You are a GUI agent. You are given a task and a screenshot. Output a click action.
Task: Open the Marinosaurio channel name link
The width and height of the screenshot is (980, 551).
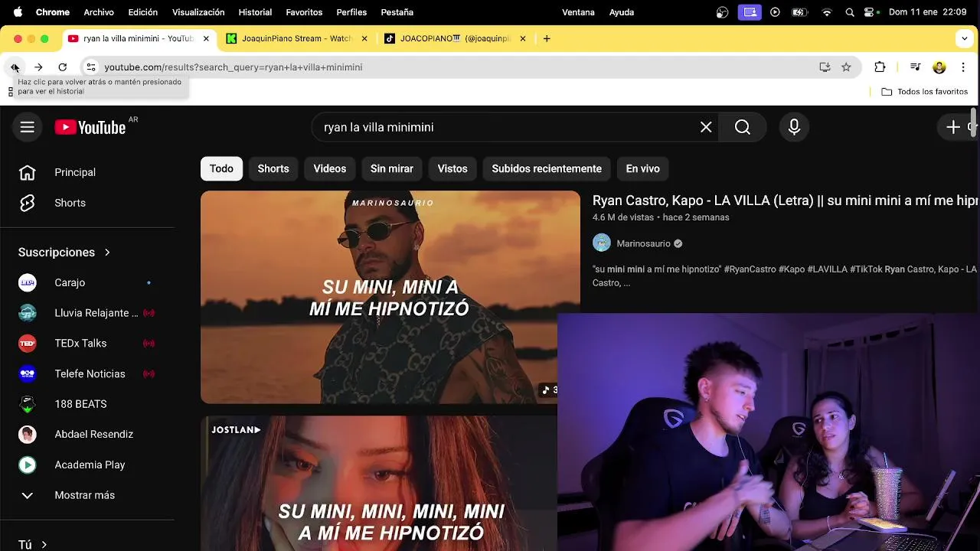point(643,243)
